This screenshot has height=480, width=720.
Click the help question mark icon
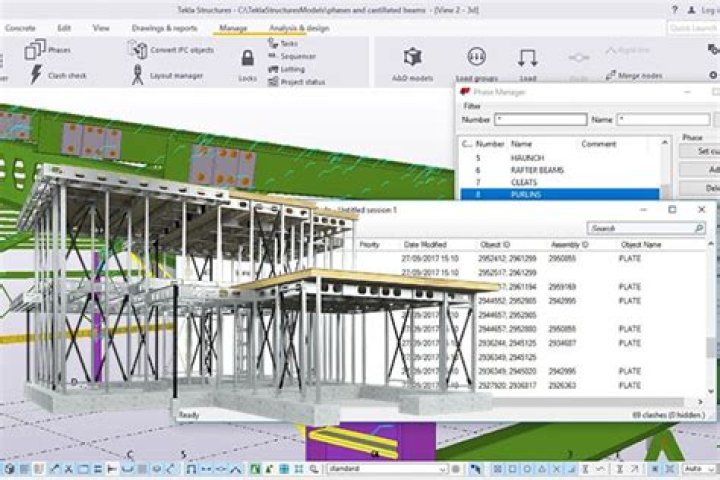pos(675,10)
